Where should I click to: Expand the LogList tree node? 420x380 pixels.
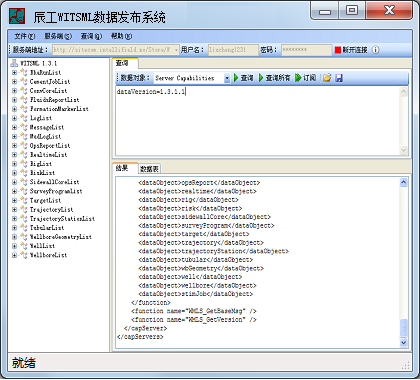click(14, 118)
